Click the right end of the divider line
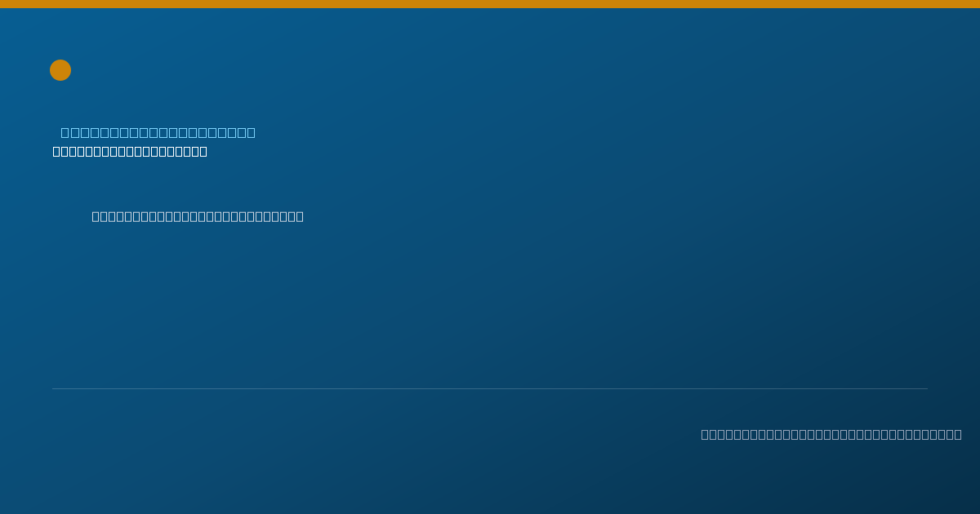 926,388
